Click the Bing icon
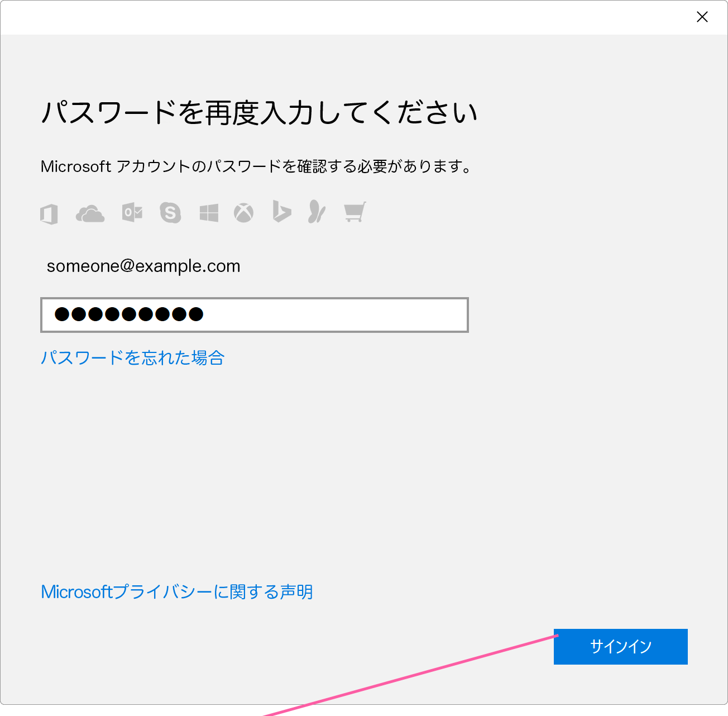Screen dimensions: 728x716 click(282, 212)
